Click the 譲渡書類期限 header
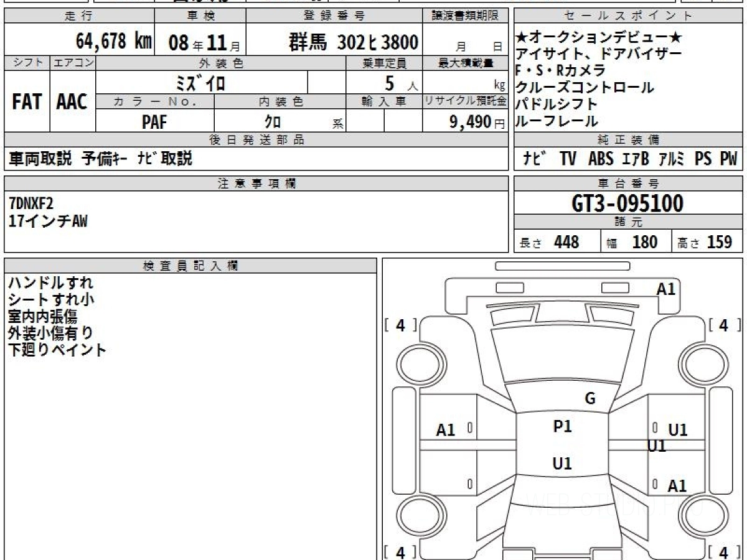 tap(466, 16)
